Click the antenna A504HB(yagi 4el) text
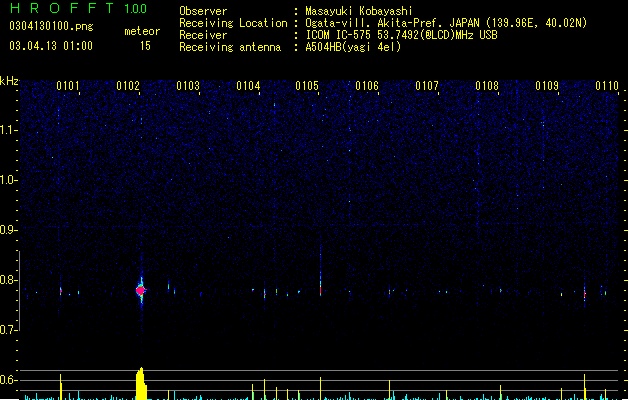 [353, 47]
